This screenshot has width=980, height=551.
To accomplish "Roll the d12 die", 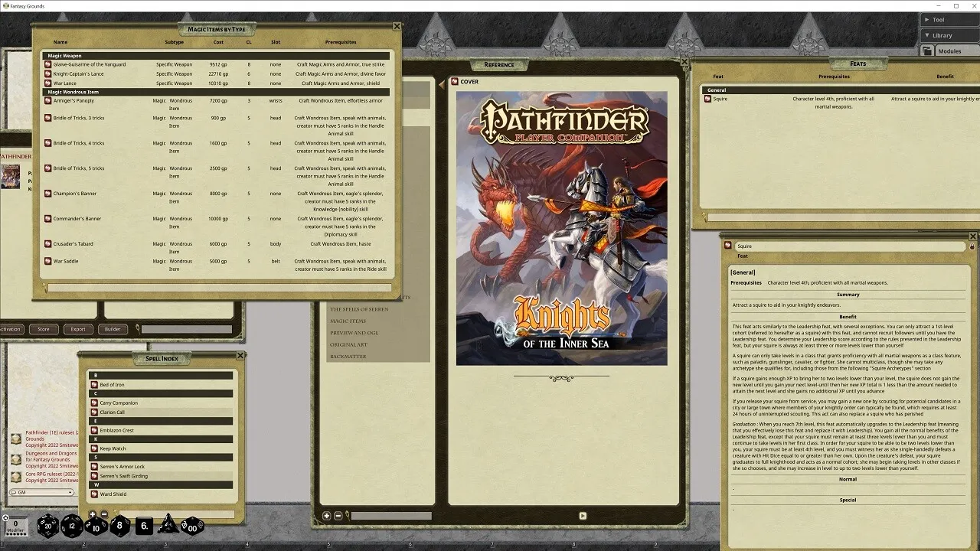I will (x=72, y=526).
